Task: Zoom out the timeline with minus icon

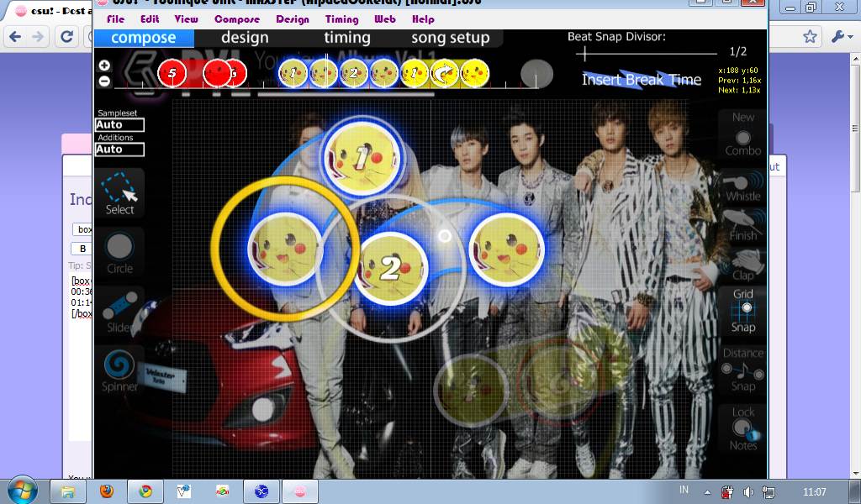Action: coord(104,81)
